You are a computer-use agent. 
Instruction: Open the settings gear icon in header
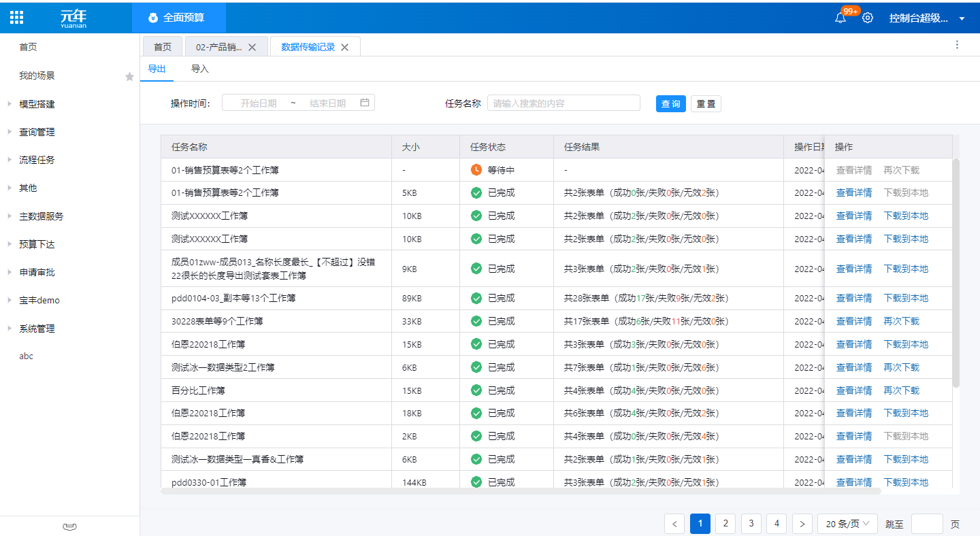click(x=868, y=18)
